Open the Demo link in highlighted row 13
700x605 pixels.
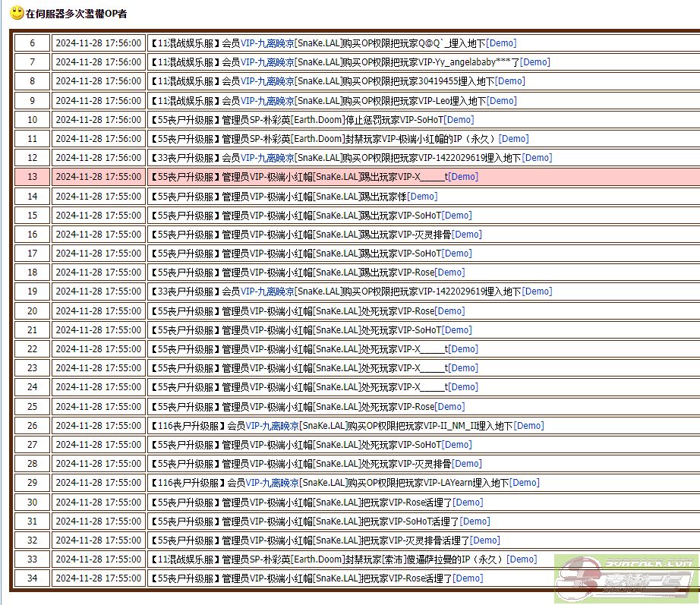[463, 177]
